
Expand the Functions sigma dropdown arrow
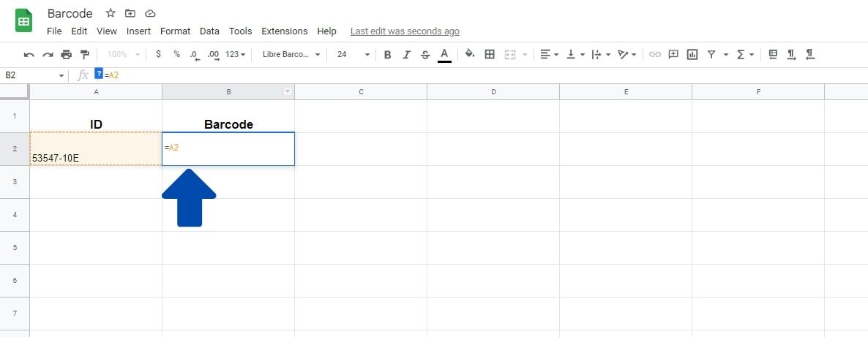752,54
